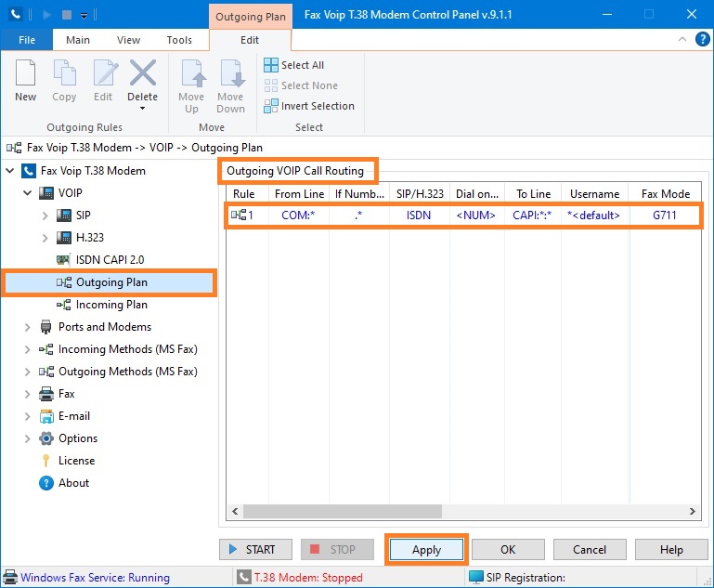Select ISDN CAPI 2.0 in the tree

(110, 260)
